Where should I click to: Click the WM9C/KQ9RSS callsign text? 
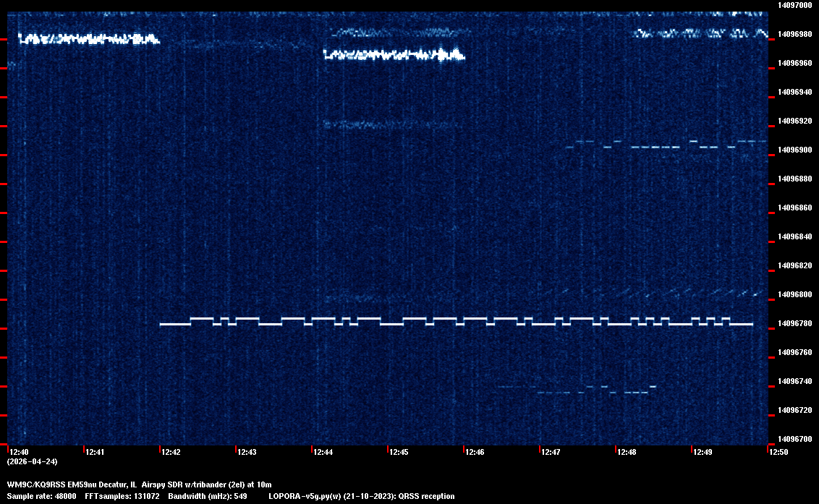(38, 484)
